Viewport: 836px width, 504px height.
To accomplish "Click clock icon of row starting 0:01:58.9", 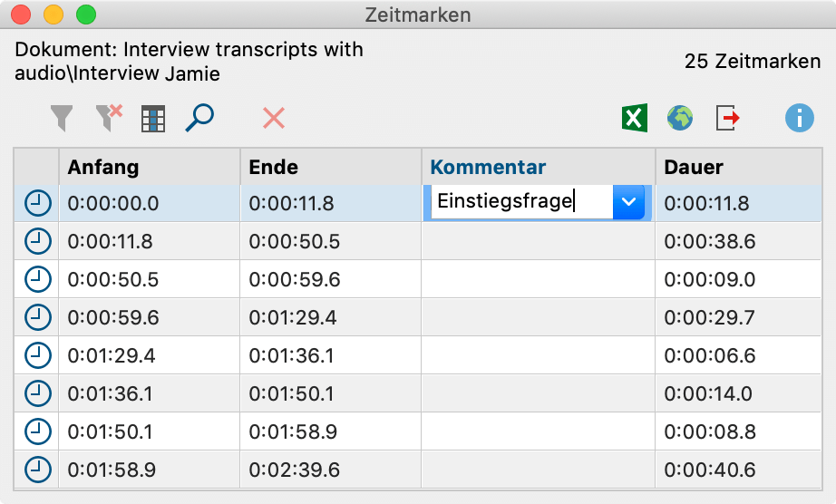I will pyautogui.click(x=38, y=470).
